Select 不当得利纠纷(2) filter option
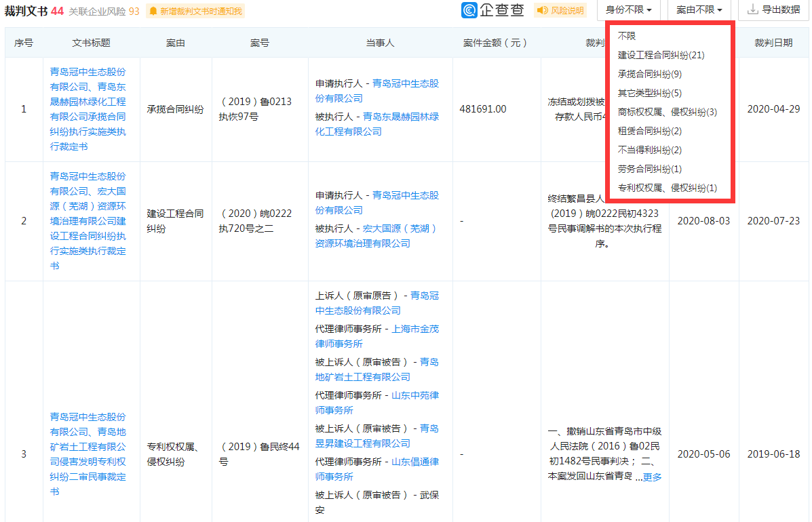The image size is (812, 522). 650,150
